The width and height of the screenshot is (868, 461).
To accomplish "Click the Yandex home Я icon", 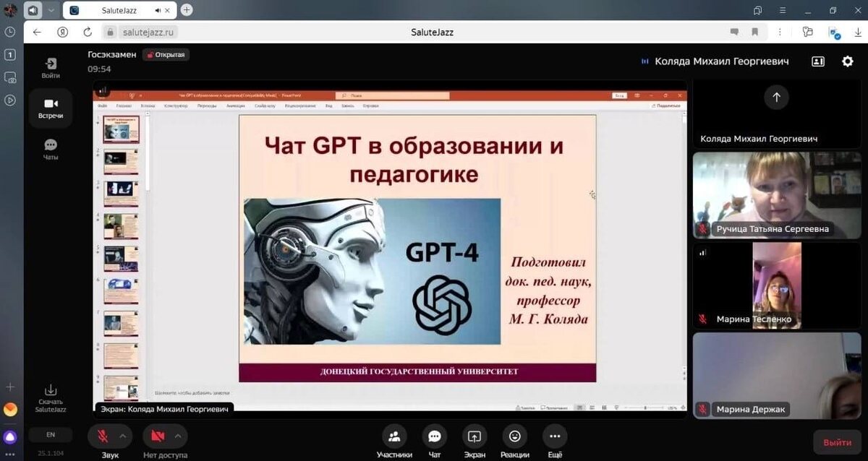I will click(x=63, y=32).
